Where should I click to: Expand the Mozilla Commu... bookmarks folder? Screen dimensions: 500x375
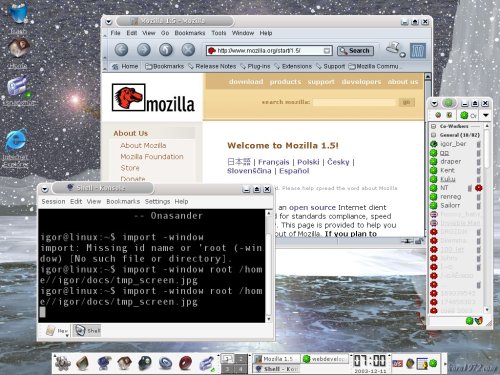[374, 66]
